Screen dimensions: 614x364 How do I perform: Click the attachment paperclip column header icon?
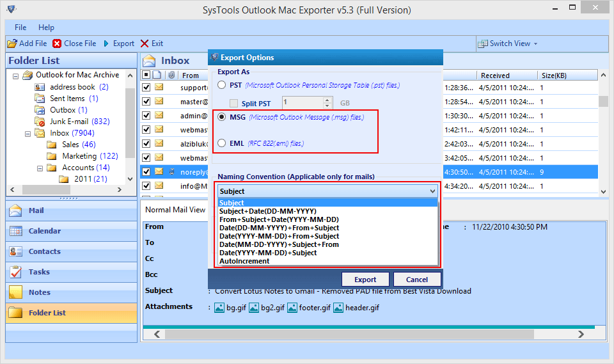(x=171, y=75)
